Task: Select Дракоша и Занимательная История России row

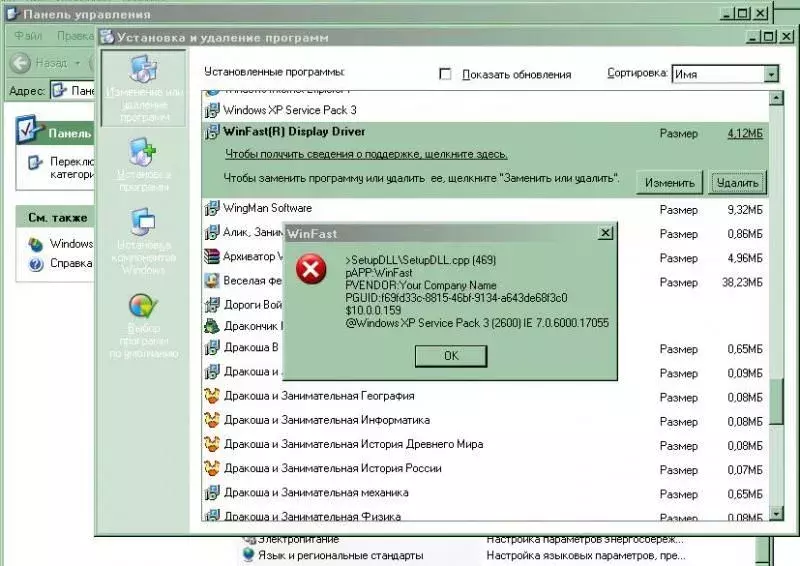Action: (485, 469)
